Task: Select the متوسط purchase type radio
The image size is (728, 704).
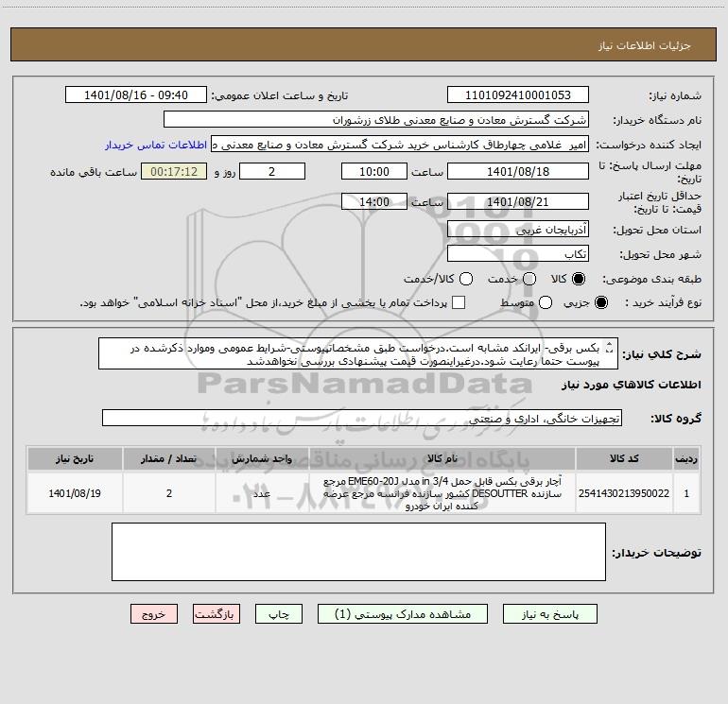Action: tap(546, 303)
